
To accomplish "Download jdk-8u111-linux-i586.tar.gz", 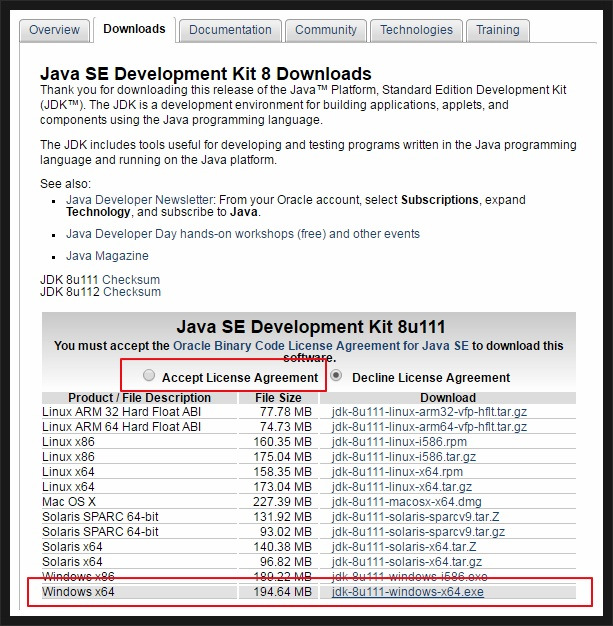I will (x=404, y=457).
